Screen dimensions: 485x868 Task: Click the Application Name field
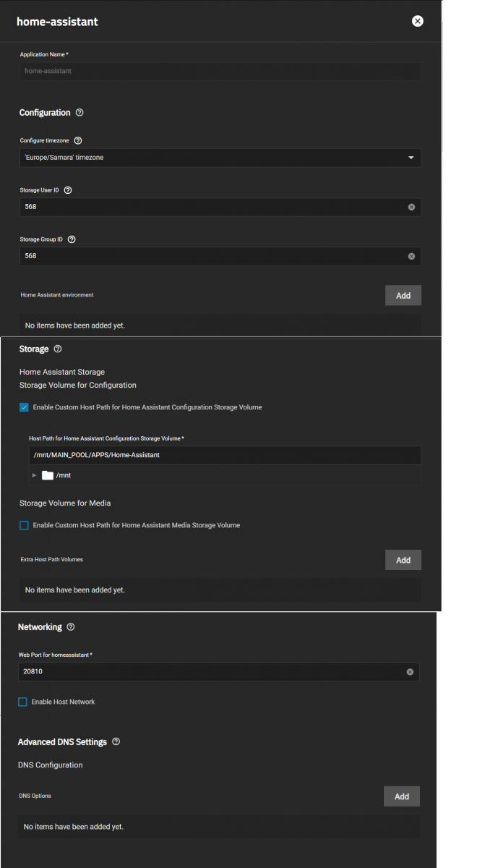pos(220,71)
